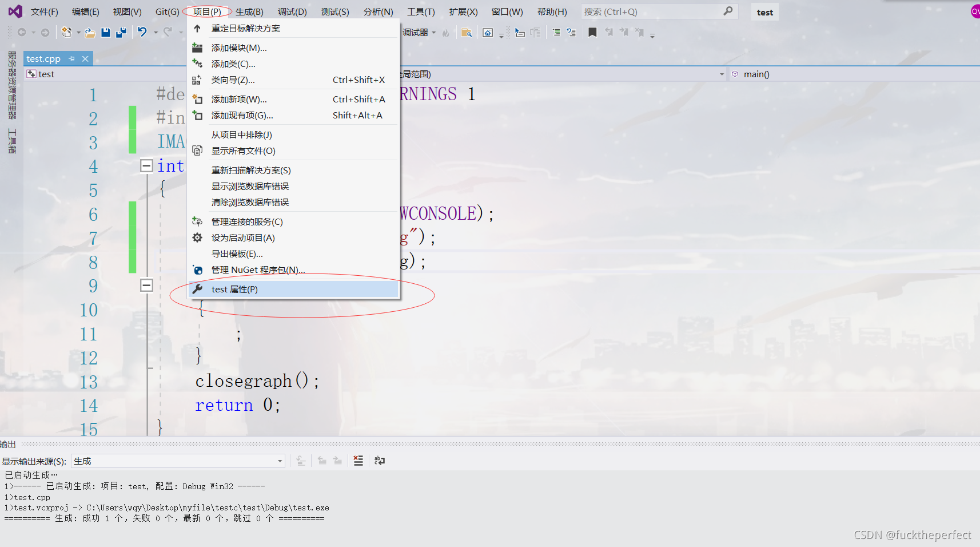Click the New Project toolbar icon

pos(67,33)
